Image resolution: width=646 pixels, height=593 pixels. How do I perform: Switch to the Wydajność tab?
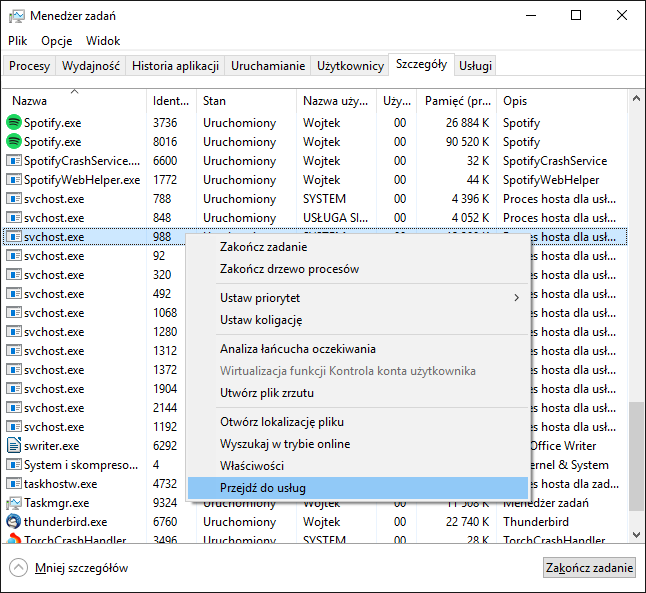click(91, 66)
